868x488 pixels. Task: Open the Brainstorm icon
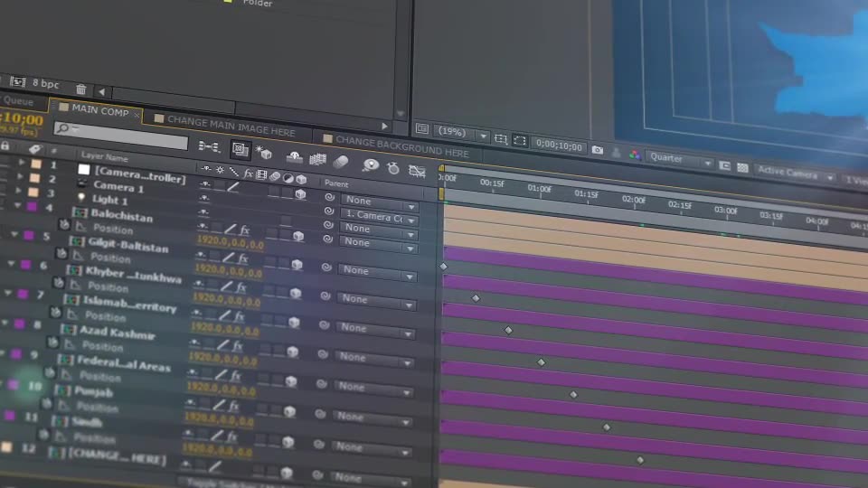(x=371, y=164)
